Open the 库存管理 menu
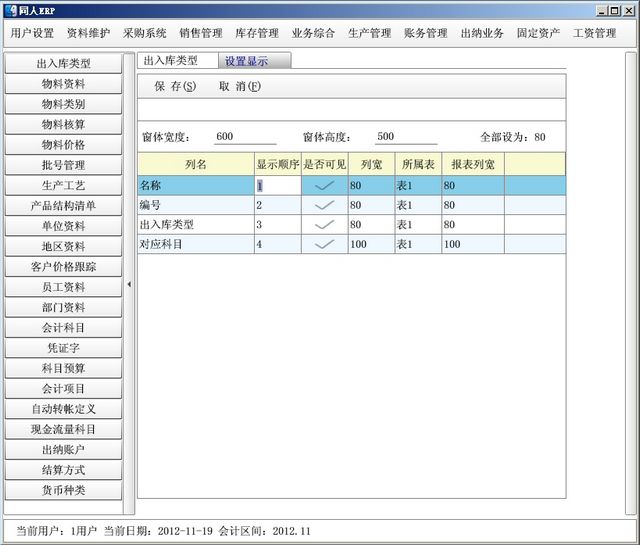 257,33
